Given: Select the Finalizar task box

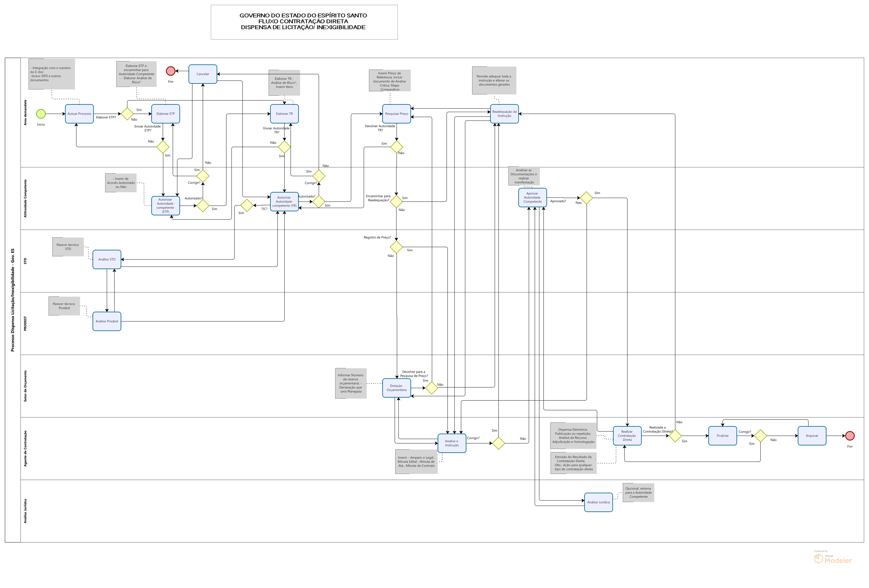Looking at the screenshot, I should click(x=722, y=436).
